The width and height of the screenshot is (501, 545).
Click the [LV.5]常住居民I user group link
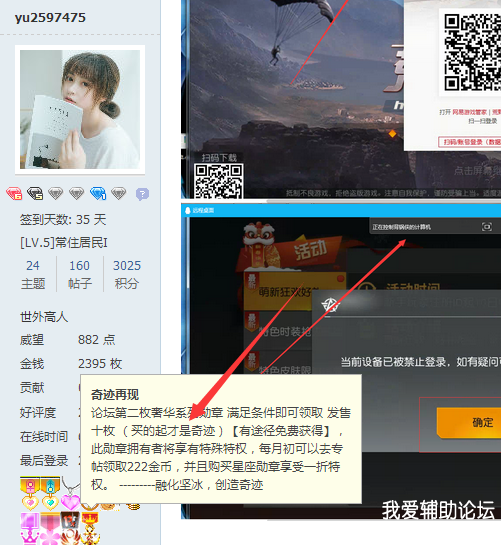64,243
